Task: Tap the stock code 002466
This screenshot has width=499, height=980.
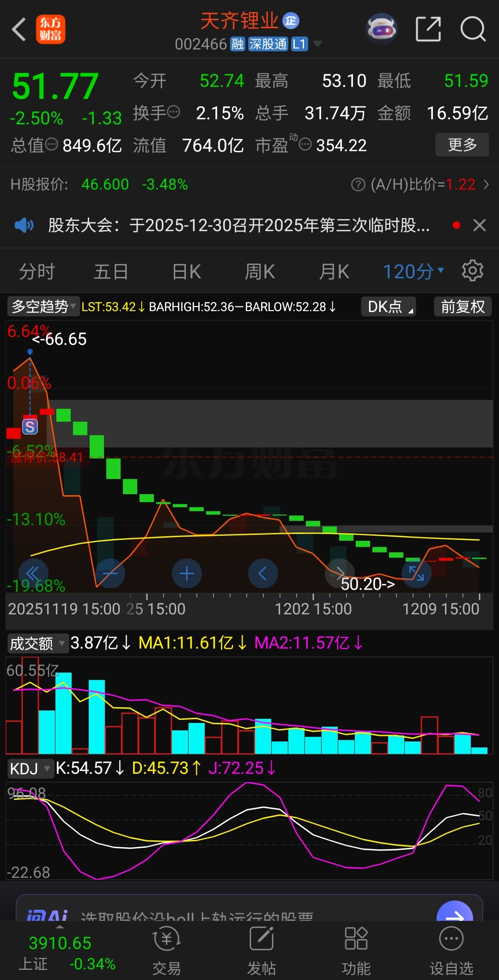Action: pos(201,44)
